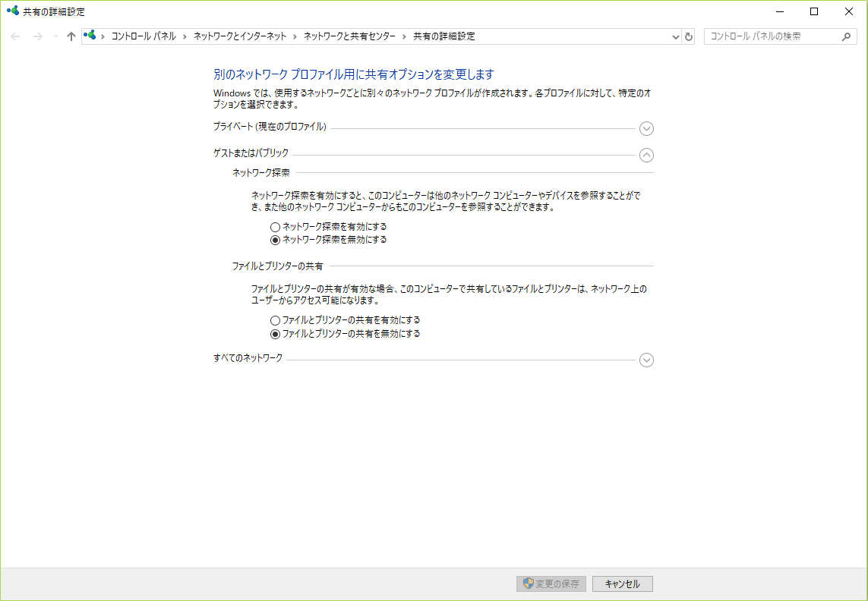Click the refresh icon in address bar

click(689, 36)
